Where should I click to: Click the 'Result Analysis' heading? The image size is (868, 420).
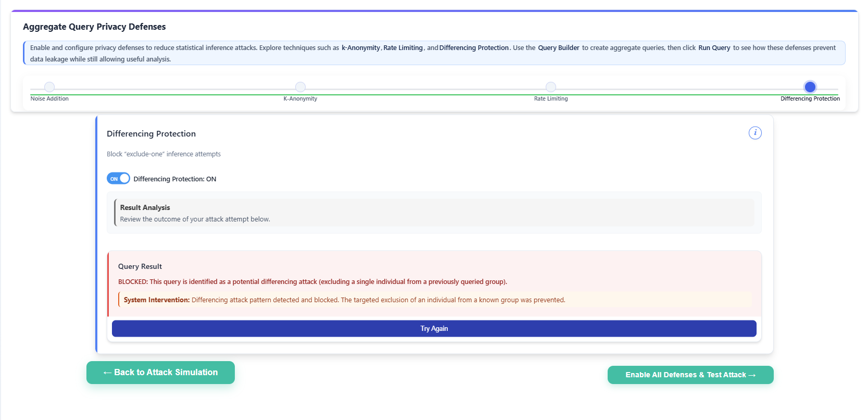click(x=145, y=207)
